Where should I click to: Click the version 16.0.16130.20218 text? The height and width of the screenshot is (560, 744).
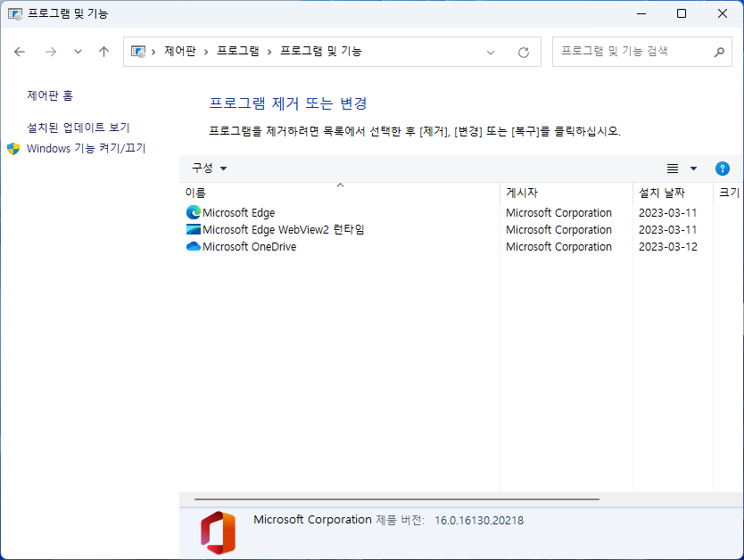[x=479, y=521]
